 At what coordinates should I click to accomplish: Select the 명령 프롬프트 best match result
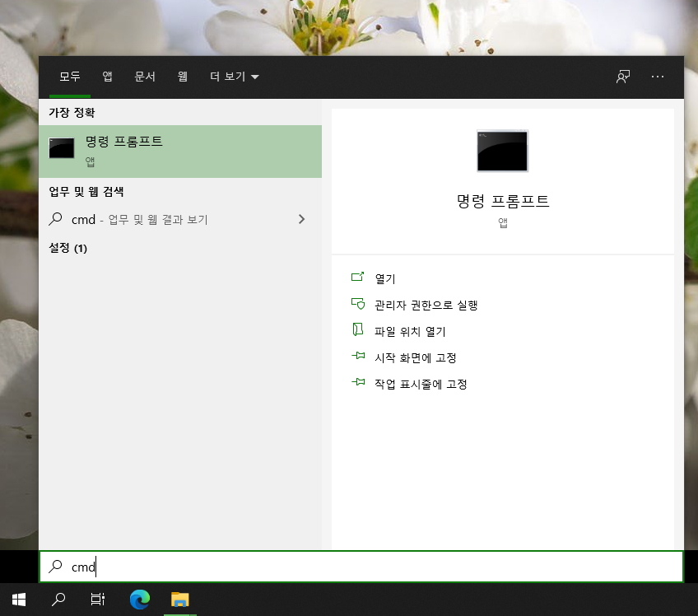point(180,152)
